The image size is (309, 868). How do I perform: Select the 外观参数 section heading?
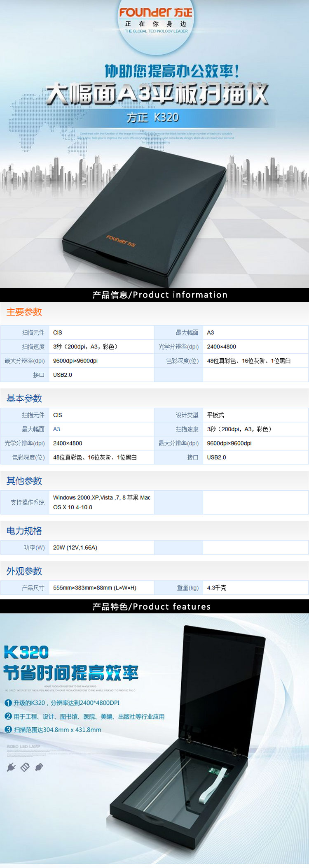pos(24,571)
